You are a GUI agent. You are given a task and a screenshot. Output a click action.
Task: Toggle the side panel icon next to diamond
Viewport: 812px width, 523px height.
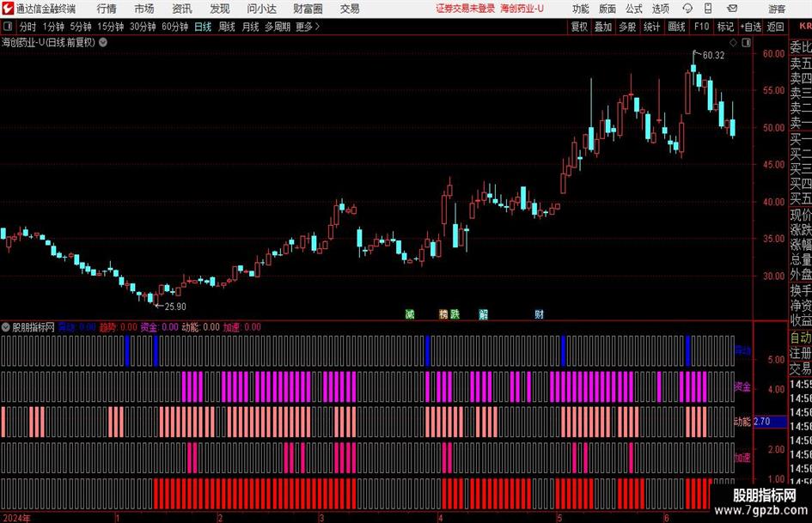[746, 43]
